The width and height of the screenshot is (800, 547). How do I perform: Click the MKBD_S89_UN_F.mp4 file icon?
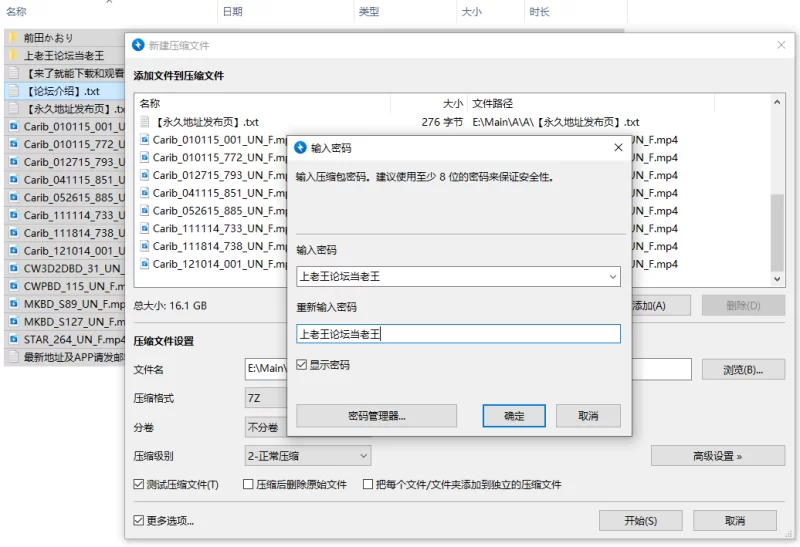[14, 304]
